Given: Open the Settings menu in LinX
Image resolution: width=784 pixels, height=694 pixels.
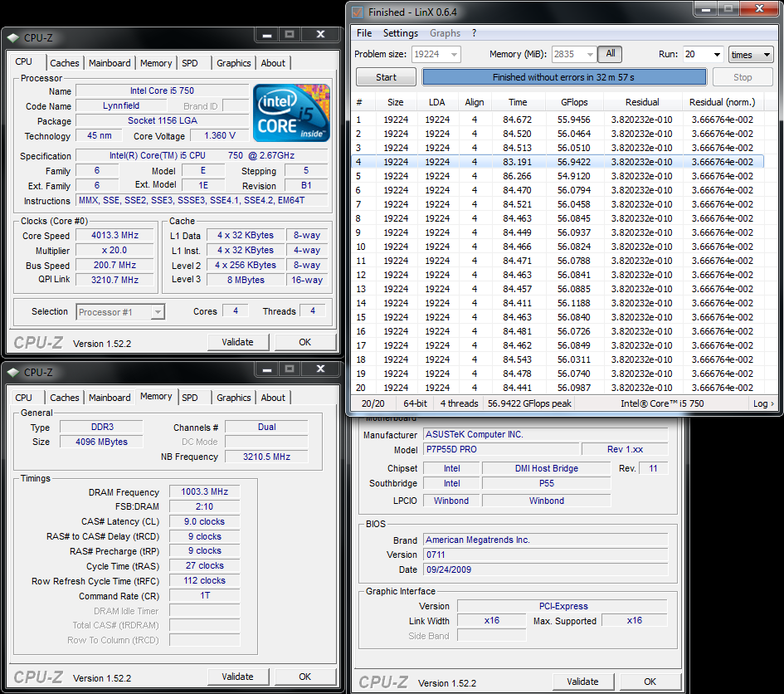Looking at the screenshot, I should click(x=401, y=33).
